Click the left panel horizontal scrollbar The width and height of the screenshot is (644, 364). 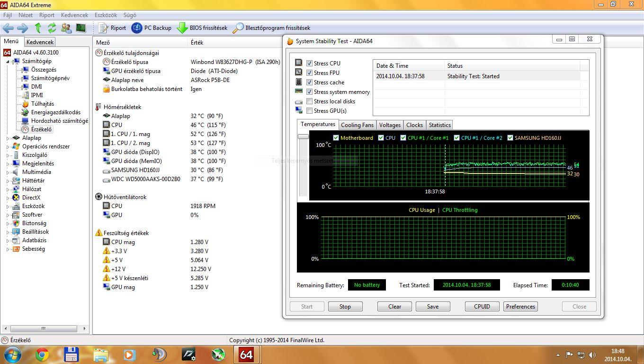(x=44, y=328)
